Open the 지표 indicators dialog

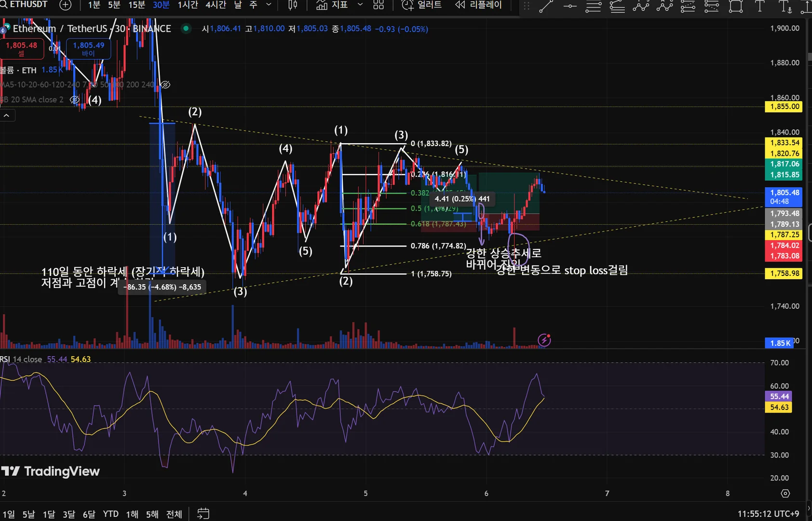pyautogui.click(x=332, y=5)
